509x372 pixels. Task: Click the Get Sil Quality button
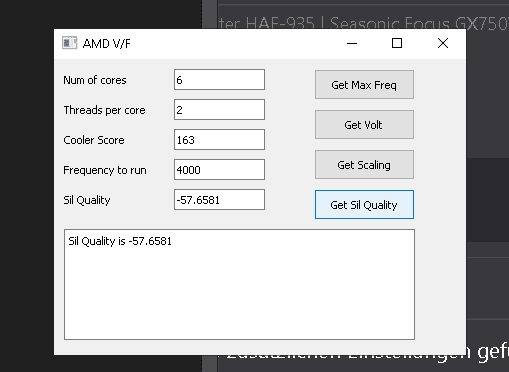point(364,205)
